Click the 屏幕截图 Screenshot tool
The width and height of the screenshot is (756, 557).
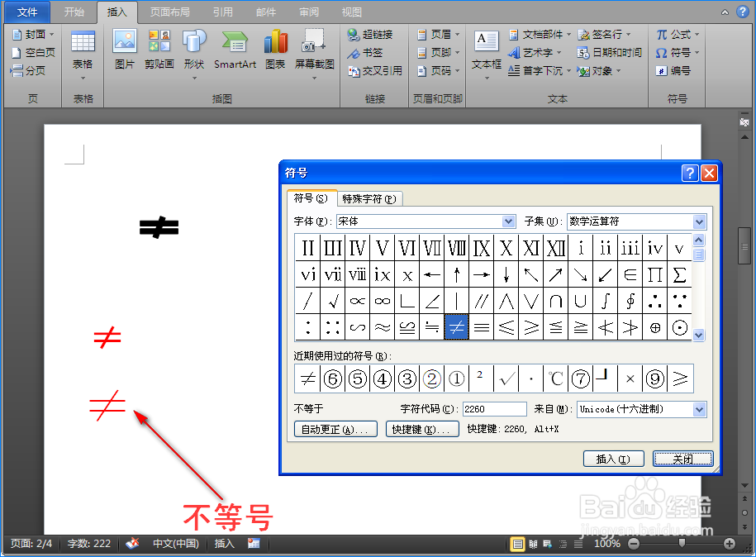[x=313, y=45]
